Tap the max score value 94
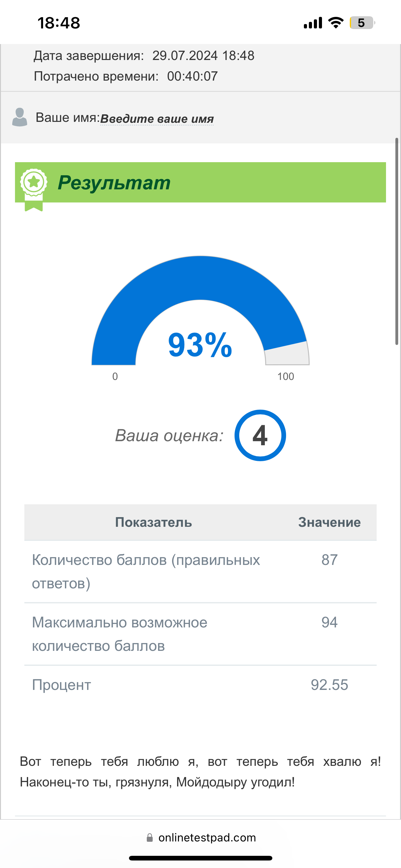This screenshot has width=401, height=868. click(329, 622)
